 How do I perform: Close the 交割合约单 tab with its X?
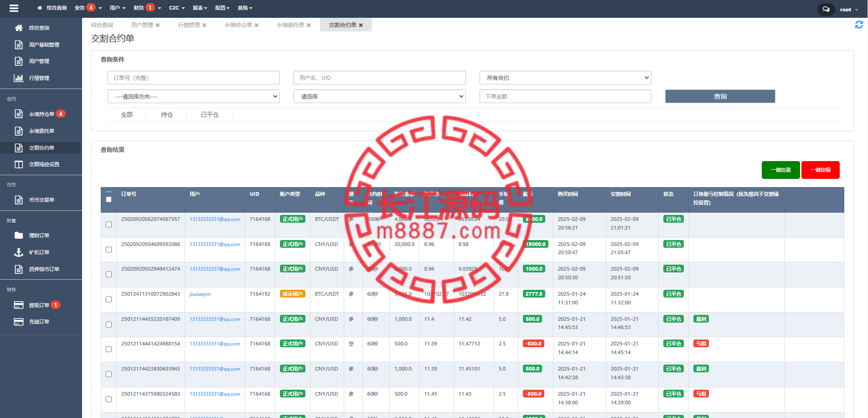coord(361,25)
